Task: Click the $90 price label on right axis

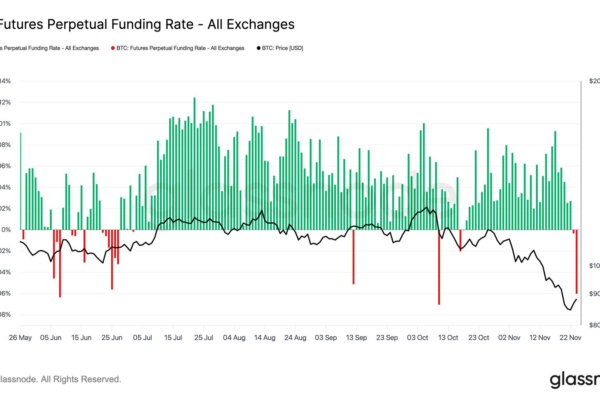Action: pyautogui.click(x=593, y=294)
